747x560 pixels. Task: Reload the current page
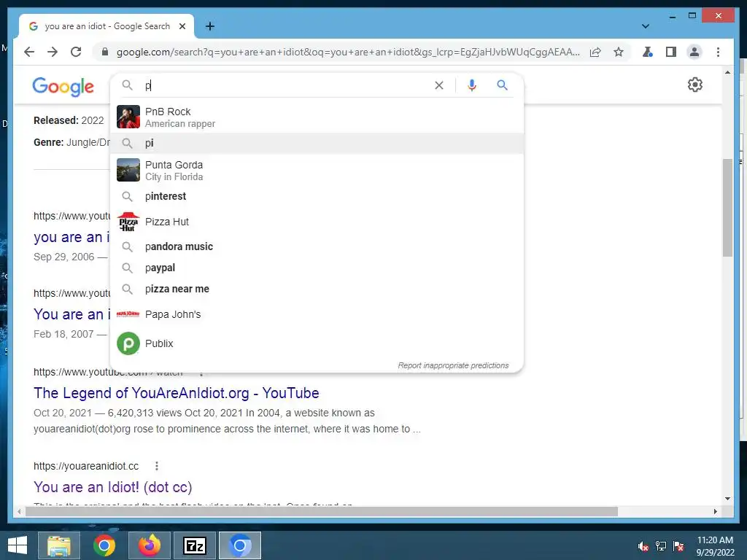(76, 52)
